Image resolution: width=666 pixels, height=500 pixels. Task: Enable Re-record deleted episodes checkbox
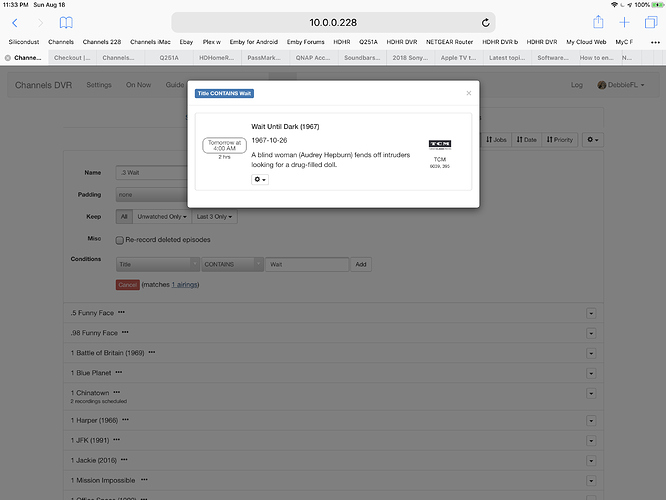point(121,239)
